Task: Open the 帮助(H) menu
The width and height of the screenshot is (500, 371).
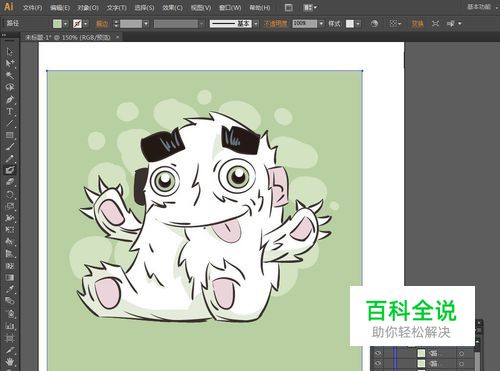Action: click(x=260, y=7)
